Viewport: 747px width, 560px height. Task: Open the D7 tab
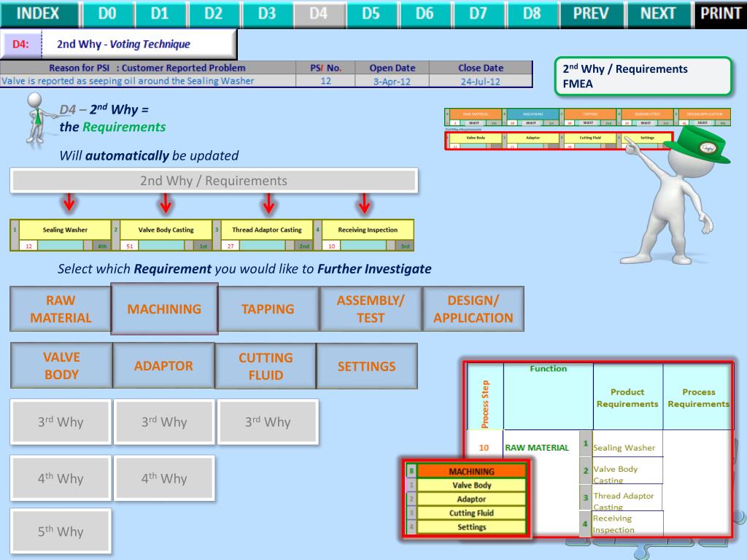tap(478, 13)
